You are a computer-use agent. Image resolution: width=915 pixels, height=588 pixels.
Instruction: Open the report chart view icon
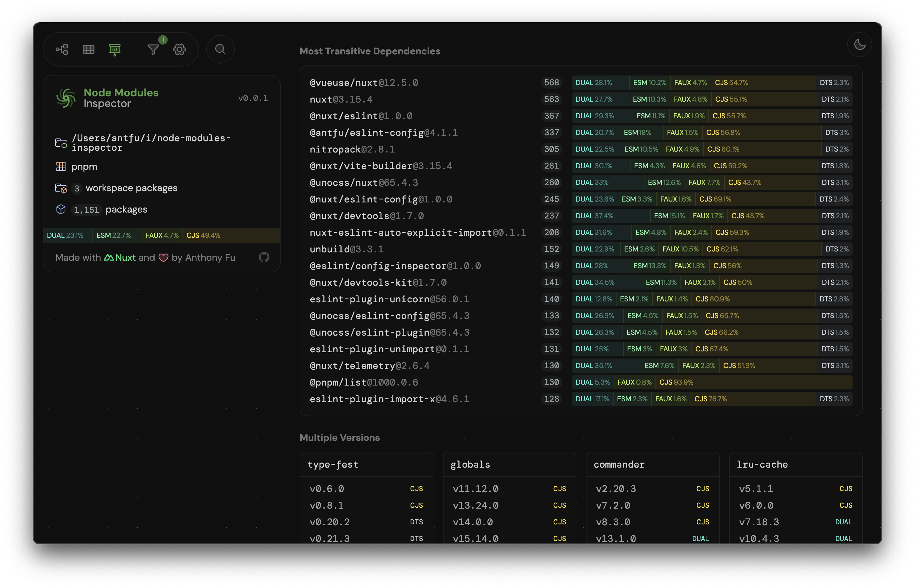(x=114, y=49)
